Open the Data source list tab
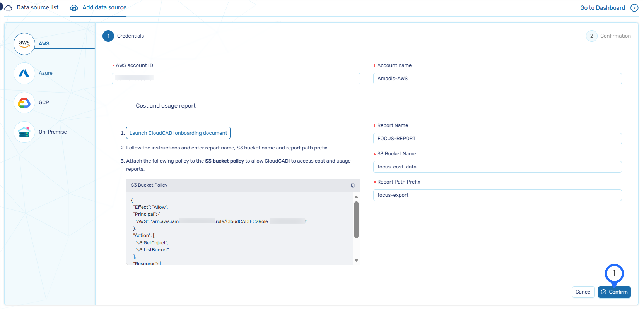Screen dimensions: 644x309 tap(38, 7)
